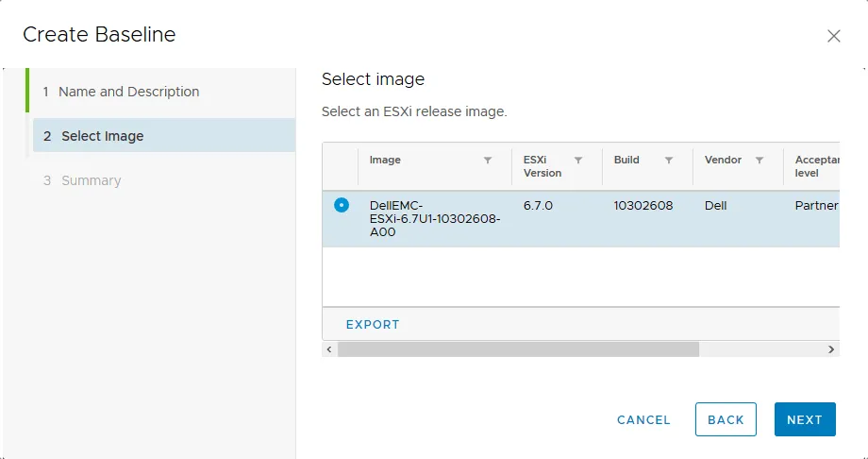Image resolution: width=868 pixels, height=459 pixels.
Task: Click the Dell vendor cell
Action: tap(716, 205)
